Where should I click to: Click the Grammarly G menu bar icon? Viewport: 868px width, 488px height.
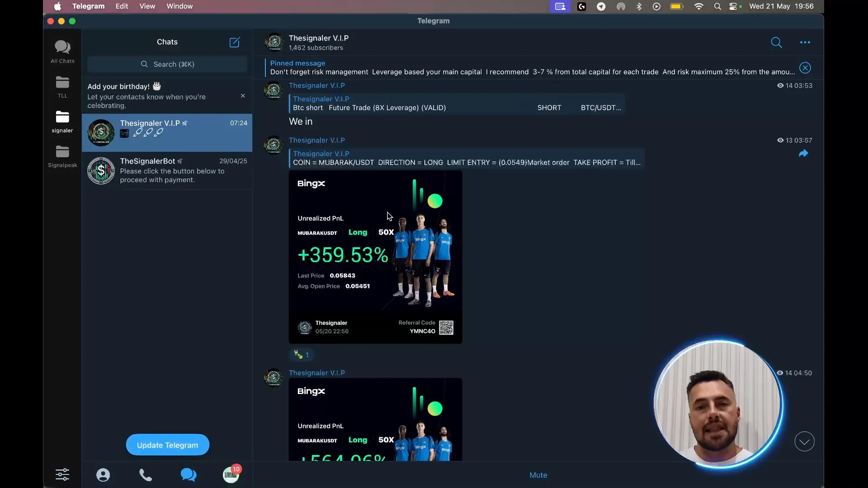[x=581, y=6]
